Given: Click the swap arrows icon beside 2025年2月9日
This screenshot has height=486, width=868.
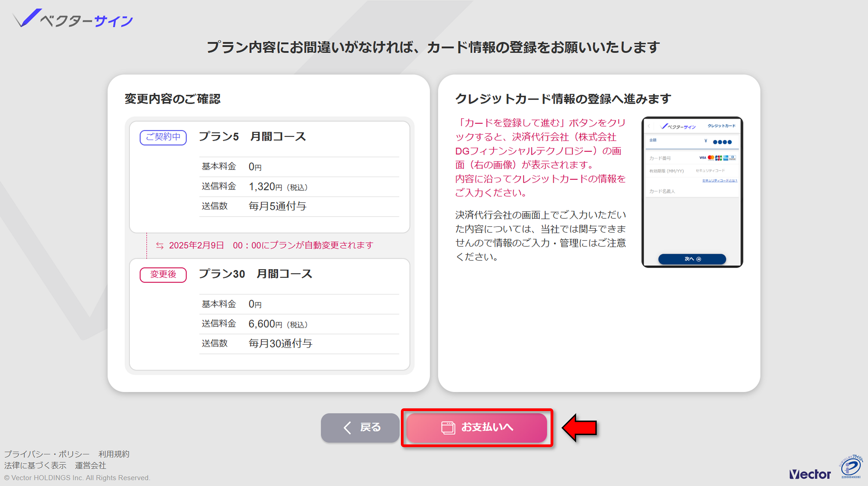Looking at the screenshot, I should [160, 246].
